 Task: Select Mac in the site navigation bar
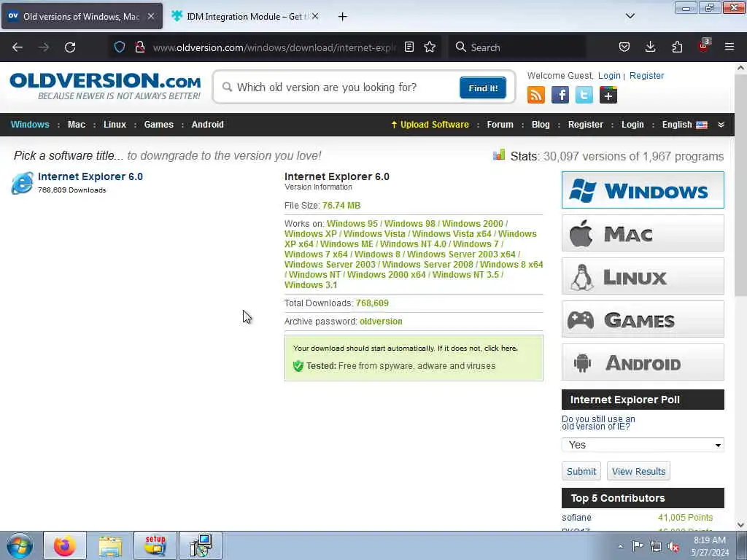click(x=76, y=124)
